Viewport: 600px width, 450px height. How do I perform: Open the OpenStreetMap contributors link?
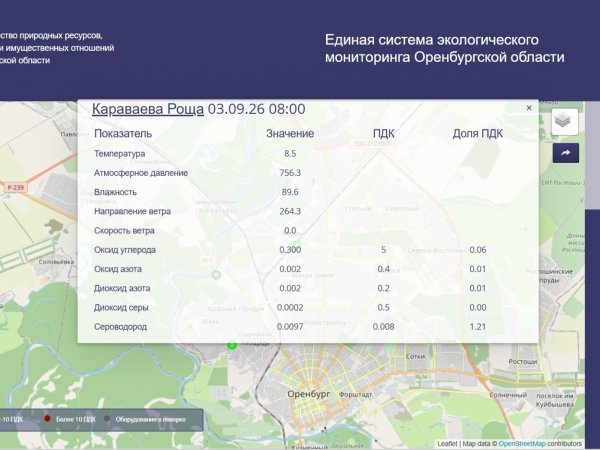[522, 444]
